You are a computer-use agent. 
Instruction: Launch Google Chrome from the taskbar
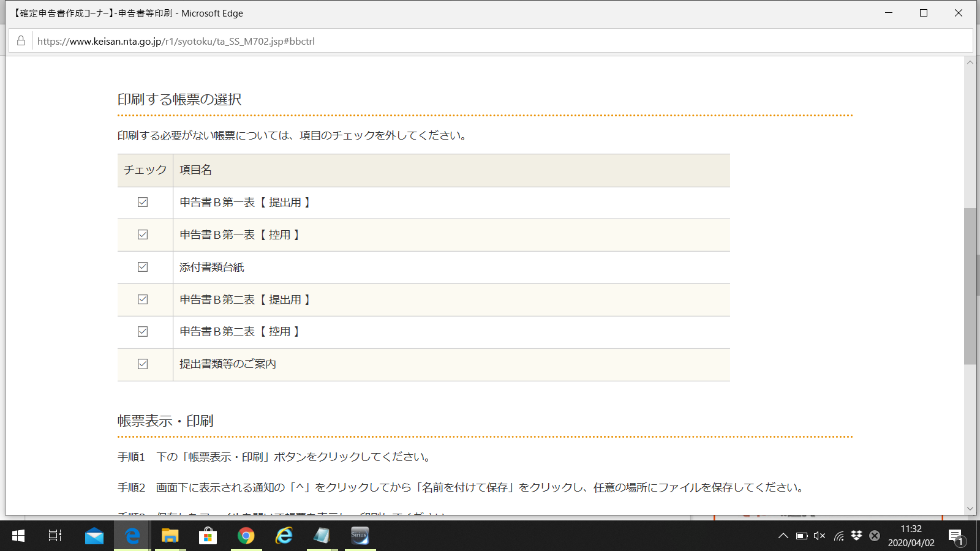[x=246, y=536]
